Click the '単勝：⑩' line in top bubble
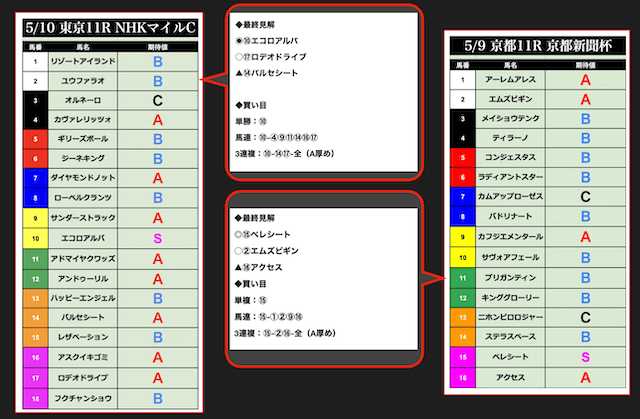The height and width of the screenshot is (419, 640). 251,122
